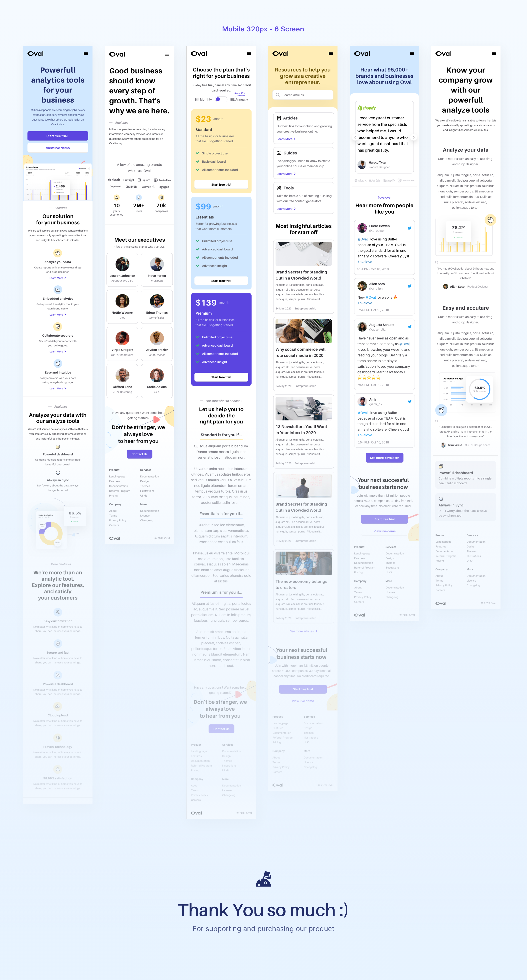This screenshot has width=527, height=980.
Task: Click the Learn More link under Articles
Action: pos(285,140)
